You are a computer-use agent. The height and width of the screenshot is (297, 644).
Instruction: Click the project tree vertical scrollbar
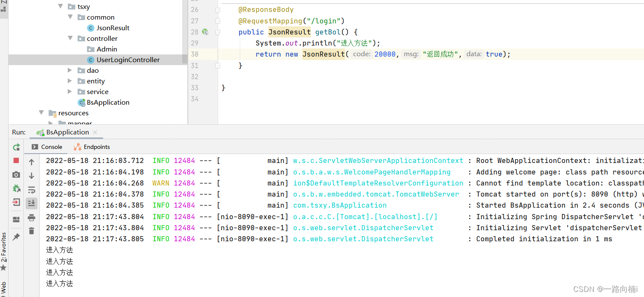point(185,32)
